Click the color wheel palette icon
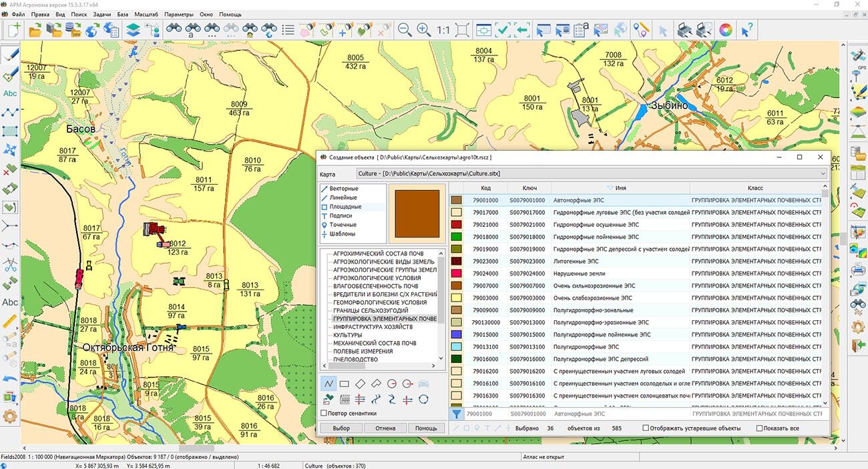Image resolution: width=868 pixels, height=469 pixels. click(725, 30)
